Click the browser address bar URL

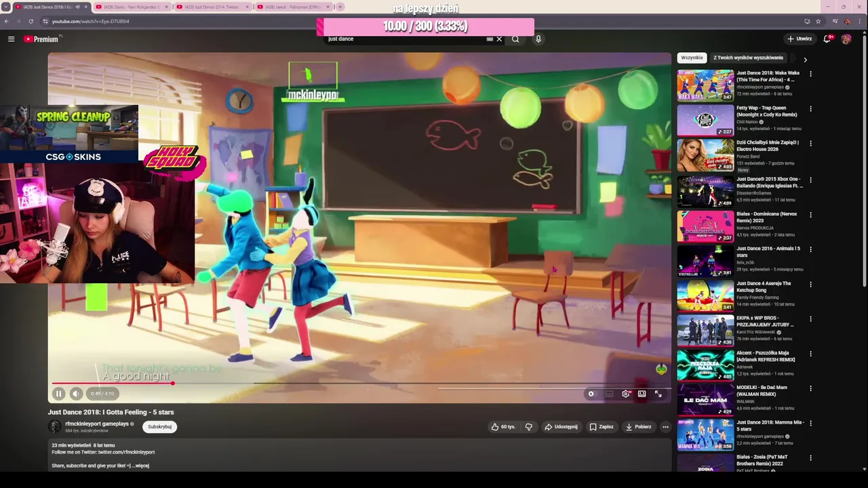point(90,21)
